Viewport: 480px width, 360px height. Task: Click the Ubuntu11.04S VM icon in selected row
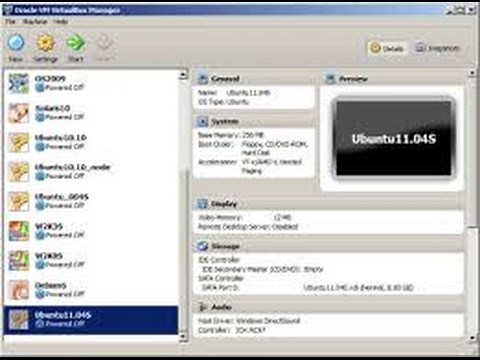pos(19,319)
